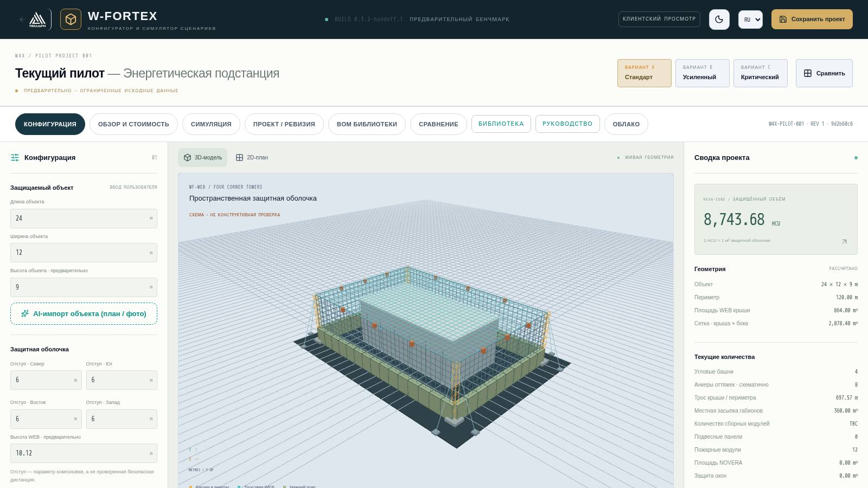Click the Длина объекта field

(x=84, y=218)
